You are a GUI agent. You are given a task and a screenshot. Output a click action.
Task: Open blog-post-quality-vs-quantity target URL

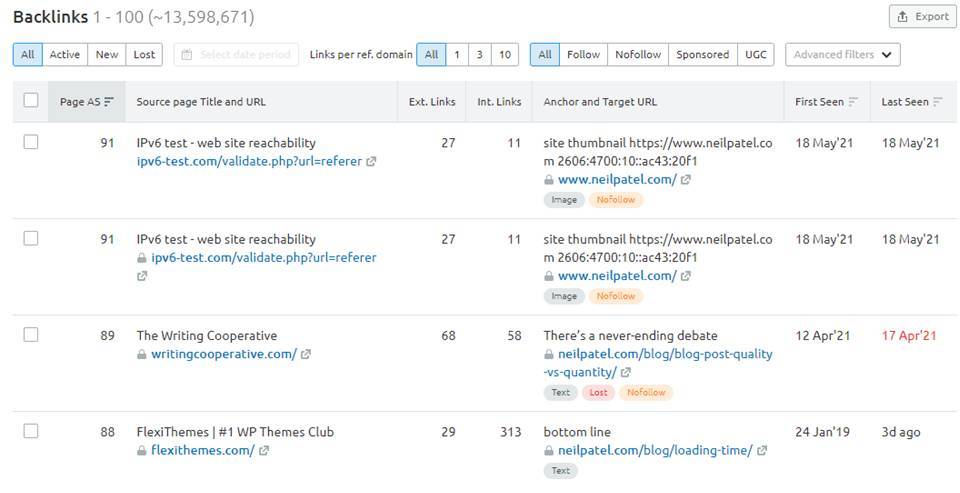click(658, 363)
